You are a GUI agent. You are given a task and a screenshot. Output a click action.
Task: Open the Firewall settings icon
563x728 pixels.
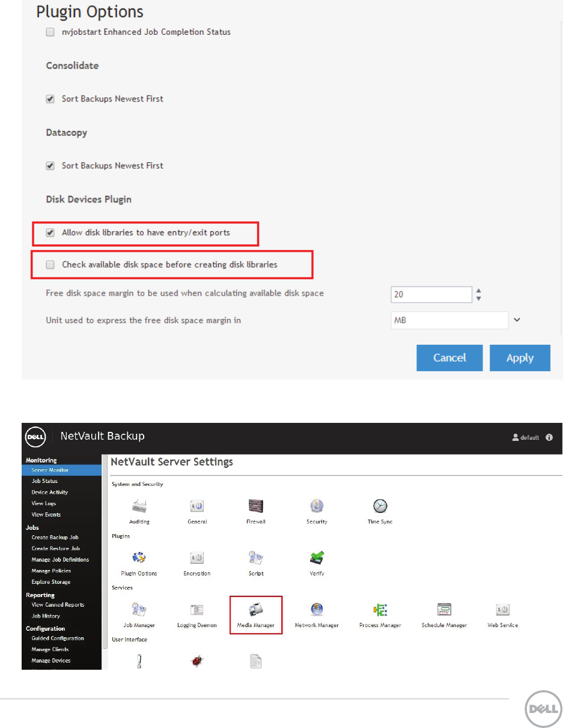[x=256, y=506]
